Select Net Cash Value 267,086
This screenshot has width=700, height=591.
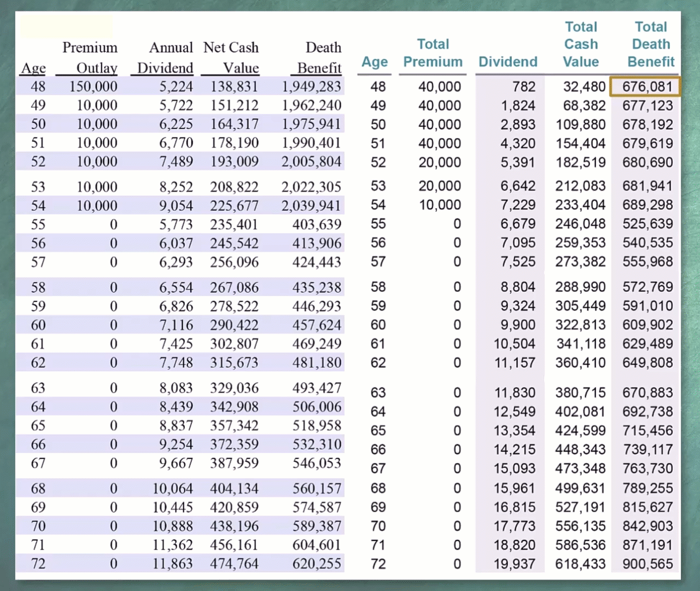pos(235,288)
